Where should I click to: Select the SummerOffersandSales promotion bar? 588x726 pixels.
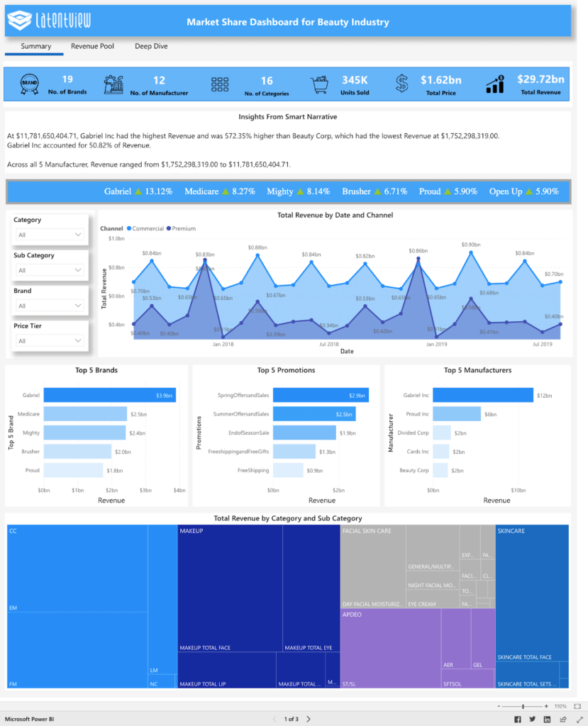pos(315,414)
